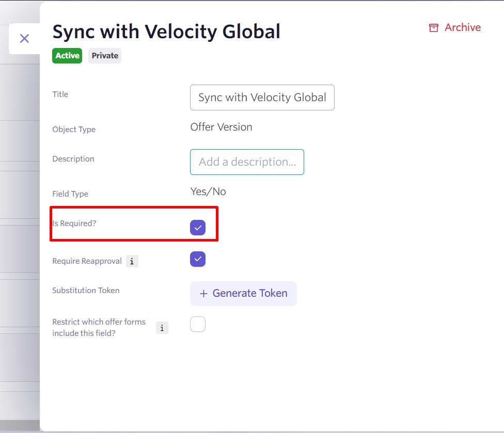This screenshot has width=504, height=433.
Task: Click the Require Reapproval label text
Action: pos(87,261)
